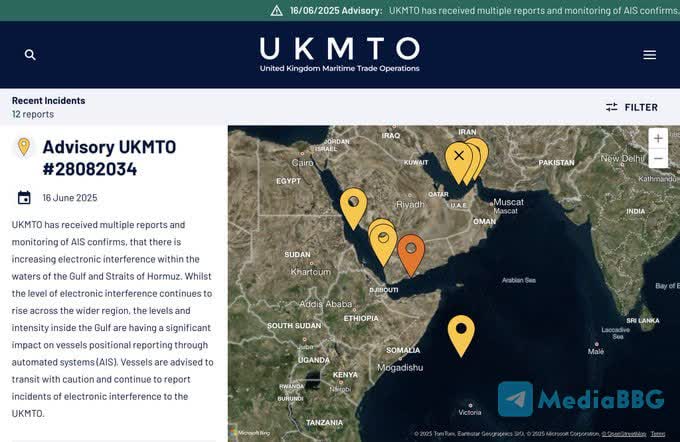The image size is (680, 442).
Task: Select the orange map pin near Yemen
Action: [411, 254]
